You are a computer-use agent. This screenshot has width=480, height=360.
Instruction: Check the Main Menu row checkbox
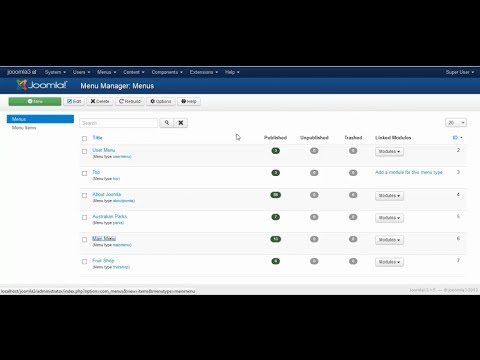click(x=84, y=239)
